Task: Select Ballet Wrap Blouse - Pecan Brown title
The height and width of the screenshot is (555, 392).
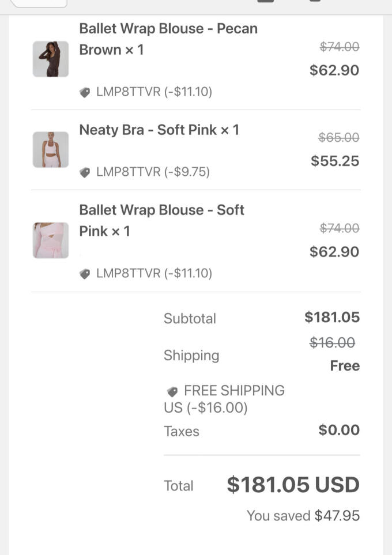Action: coord(168,39)
